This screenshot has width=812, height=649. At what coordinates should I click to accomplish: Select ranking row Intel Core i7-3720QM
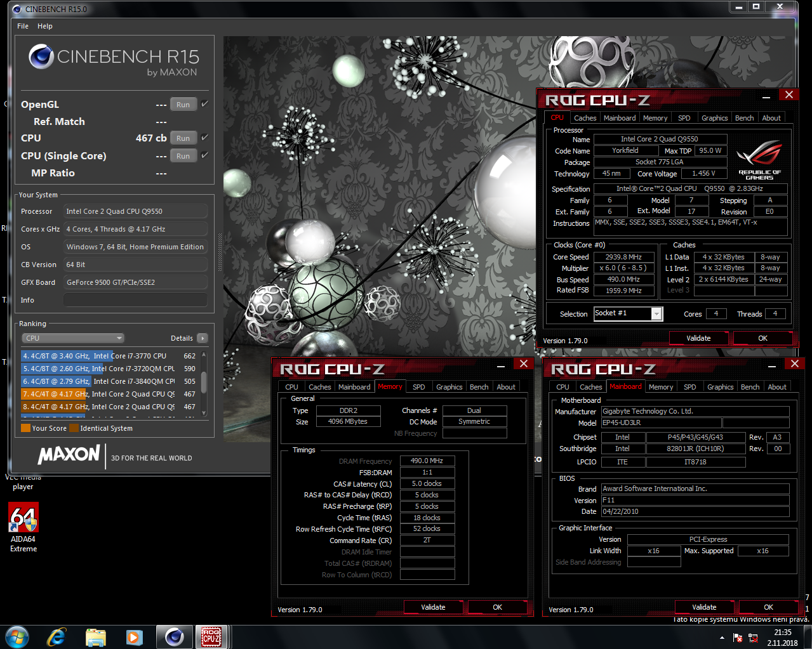click(x=110, y=369)
